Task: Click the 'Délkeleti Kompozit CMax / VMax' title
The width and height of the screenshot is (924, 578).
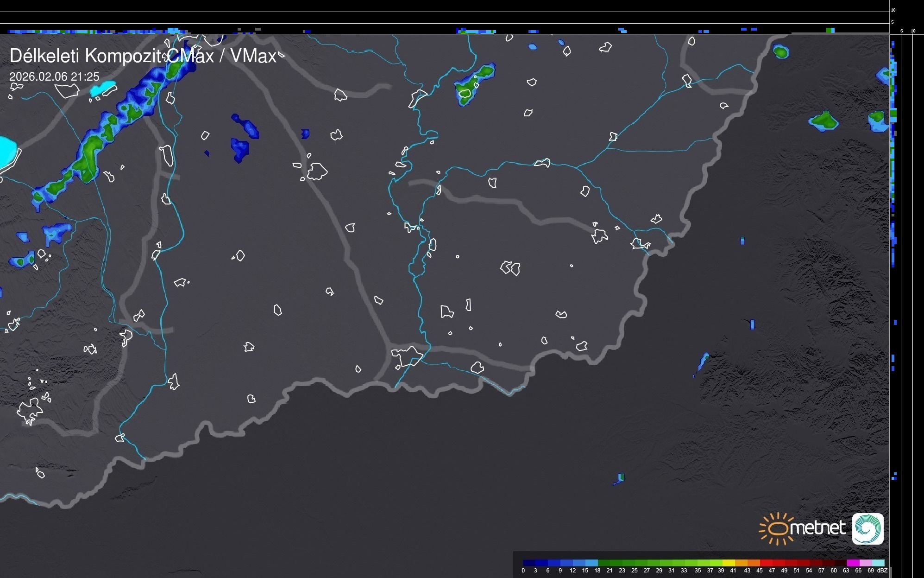Action: pos(143,56)
